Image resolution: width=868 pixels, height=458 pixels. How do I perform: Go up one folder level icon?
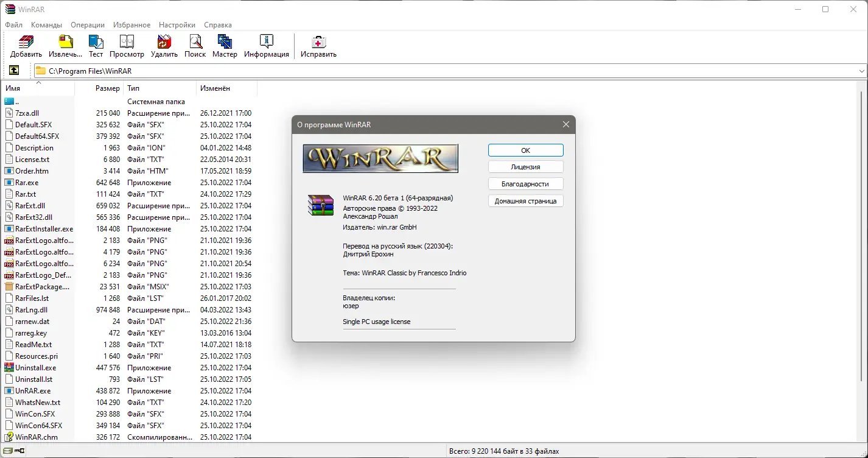tap(14, 71)
